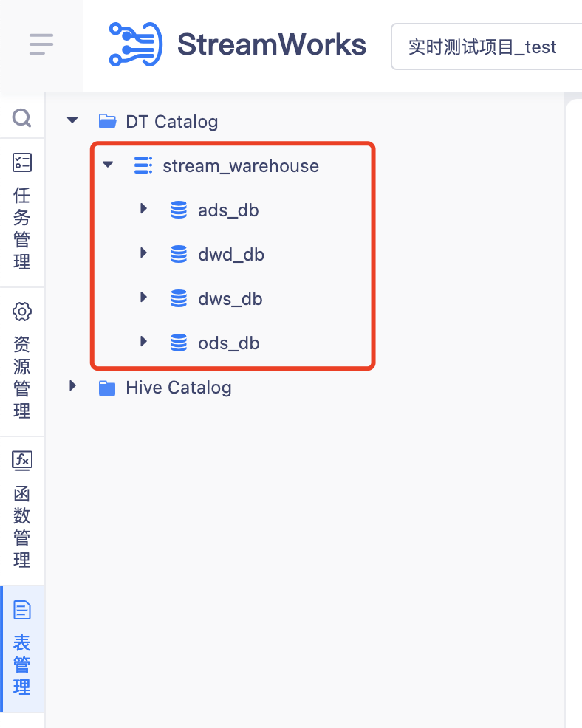The height and width of the screenshot is (728, 582).
Task: Click the StreamWorks logo icon
Action: 135,44
